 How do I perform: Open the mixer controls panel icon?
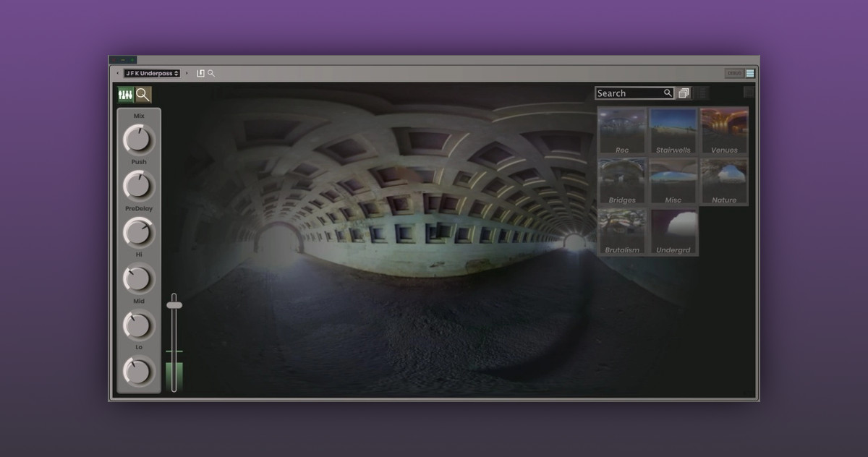(x=126, y=95)
